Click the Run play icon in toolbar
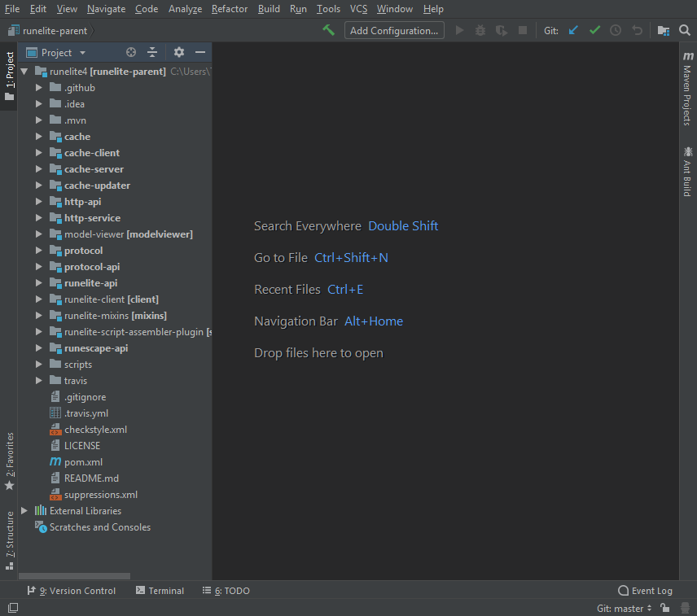Viewport: 697px width, 616px height. [x=459, y=30]
